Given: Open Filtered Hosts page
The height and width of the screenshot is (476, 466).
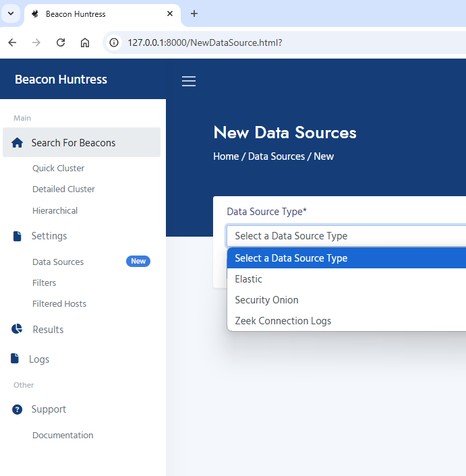Looking at the screenshot, I should (59, 304).
